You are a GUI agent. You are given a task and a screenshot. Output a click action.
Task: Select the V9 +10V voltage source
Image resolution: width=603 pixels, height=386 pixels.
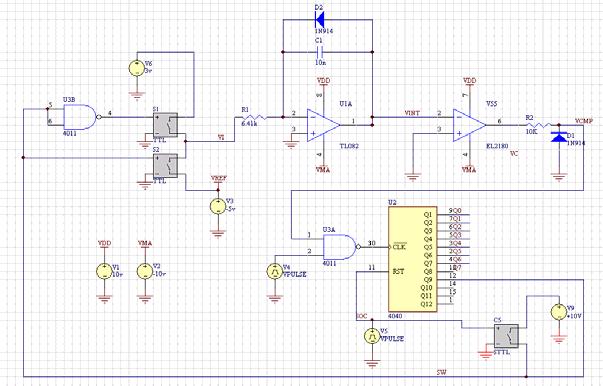pyautogui.click(x=559, y=312)
